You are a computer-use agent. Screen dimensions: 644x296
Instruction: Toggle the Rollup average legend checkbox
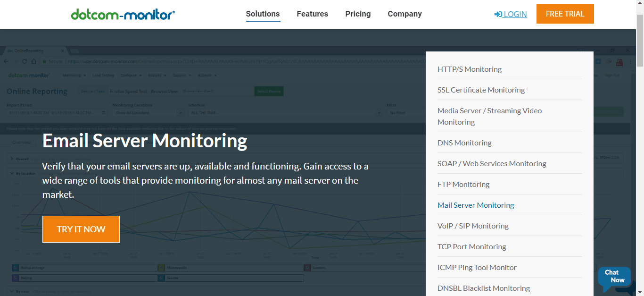point(15,267)
